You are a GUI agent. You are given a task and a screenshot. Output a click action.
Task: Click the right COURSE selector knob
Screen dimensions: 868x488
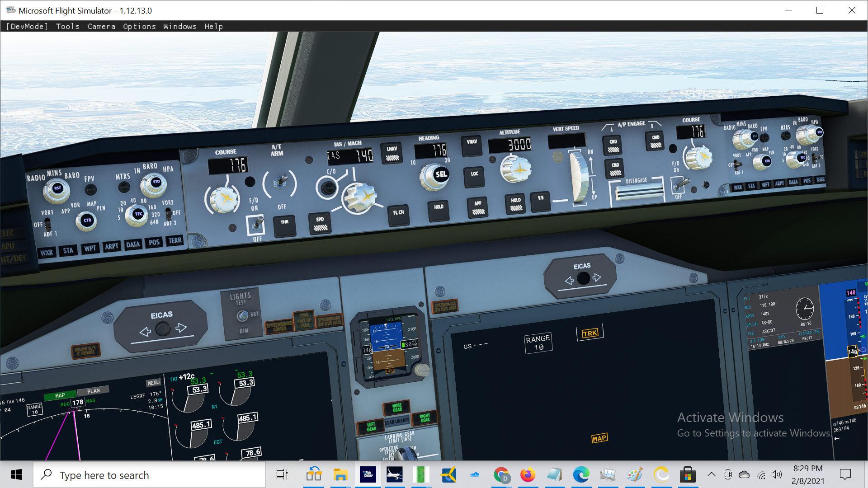click(x=698, y=157)
